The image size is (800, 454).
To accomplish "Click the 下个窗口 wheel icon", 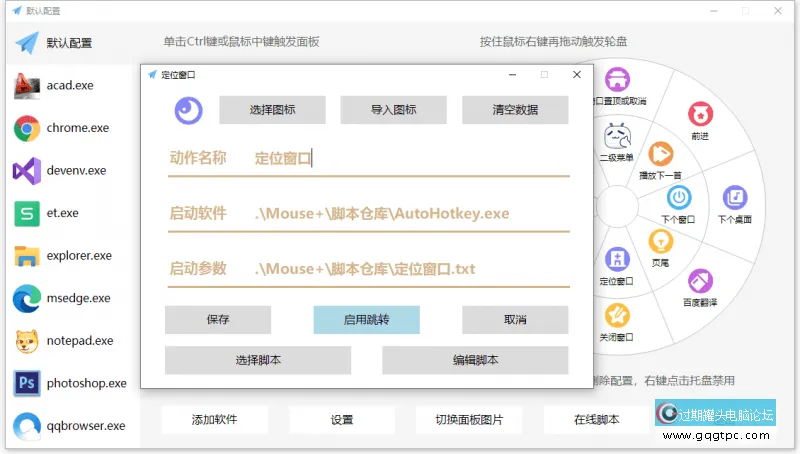I will 679,198.
